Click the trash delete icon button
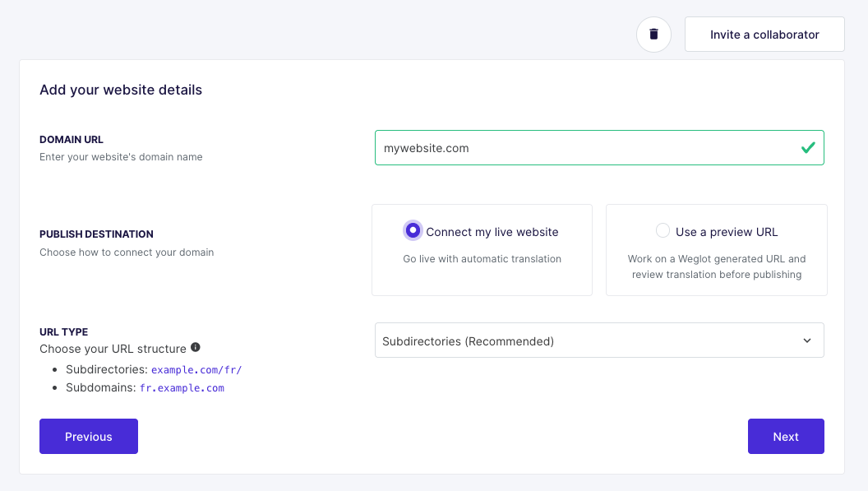Screen dimensions: 868x491 [653, 35]
